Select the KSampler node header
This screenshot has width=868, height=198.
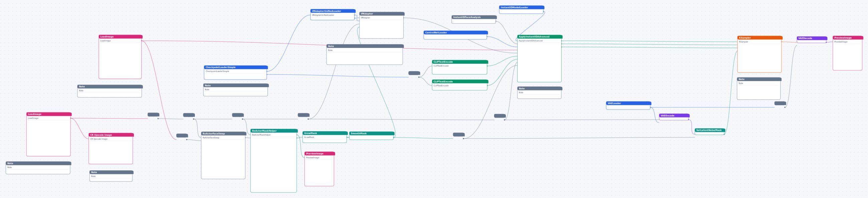[x=759, y=38]
